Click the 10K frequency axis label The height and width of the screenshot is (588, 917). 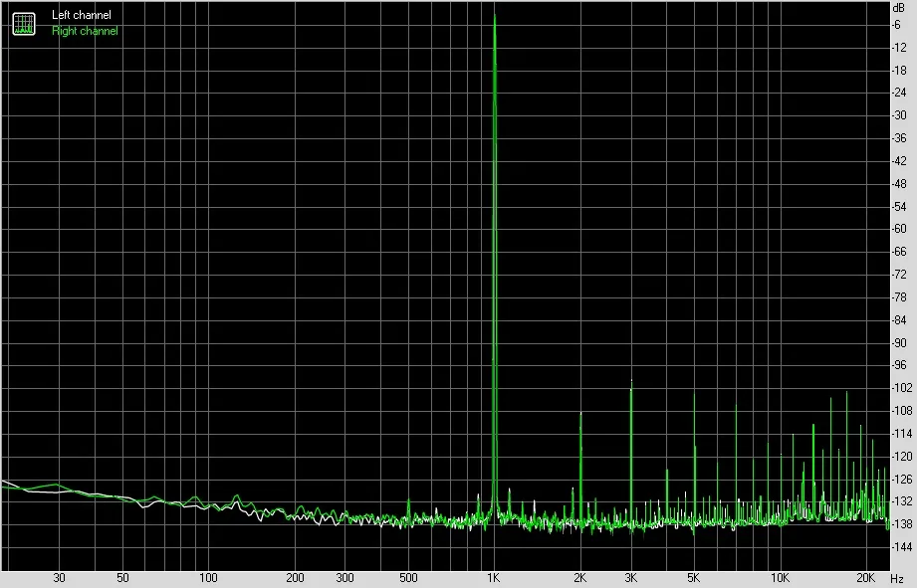coord(780,578)
